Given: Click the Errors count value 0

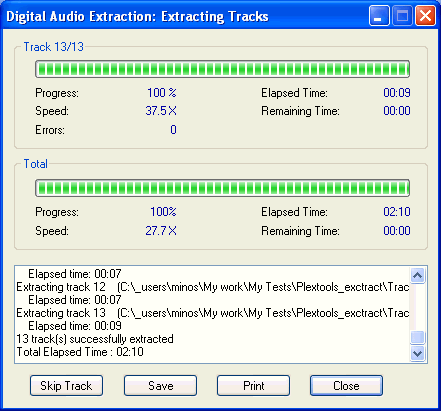Looking at the screenshot, I should (173, 130).
